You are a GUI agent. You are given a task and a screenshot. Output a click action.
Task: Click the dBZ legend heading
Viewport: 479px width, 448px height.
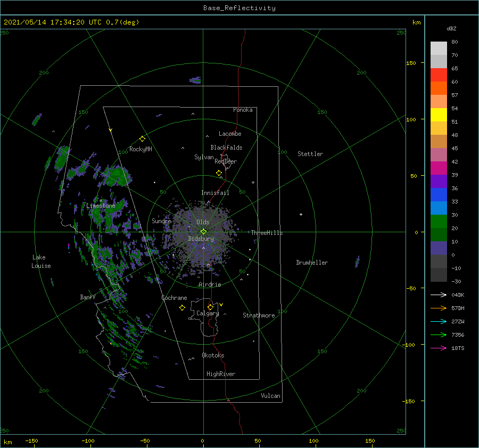pyautogui.click(x=451, y=28)
